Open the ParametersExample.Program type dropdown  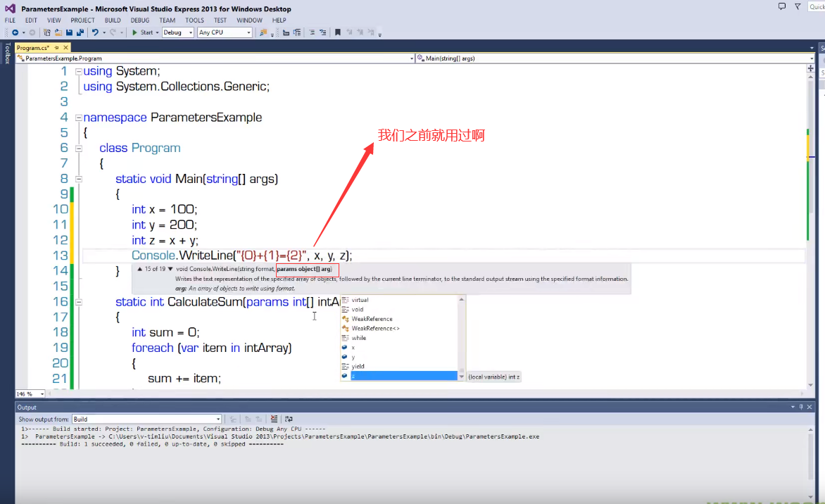[215, 58]
